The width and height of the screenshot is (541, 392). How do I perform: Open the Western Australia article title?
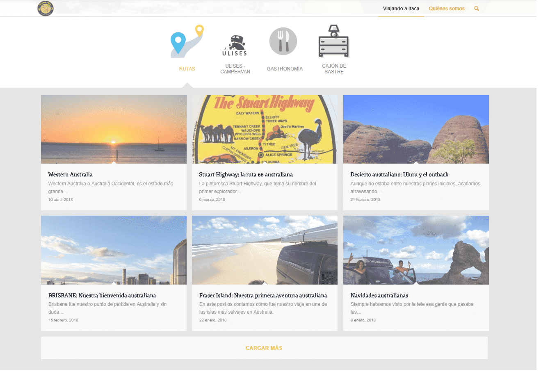click(x=70, y=175)
